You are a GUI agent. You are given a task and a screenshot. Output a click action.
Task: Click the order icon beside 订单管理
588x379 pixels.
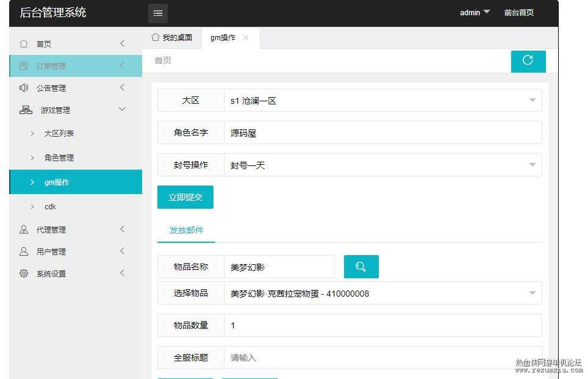tap(24, 66)
